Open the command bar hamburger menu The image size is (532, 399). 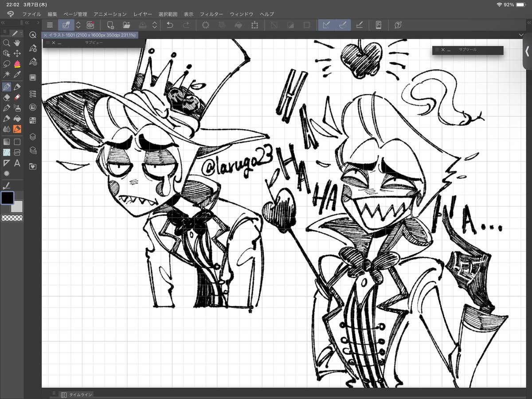pos(50,25)
